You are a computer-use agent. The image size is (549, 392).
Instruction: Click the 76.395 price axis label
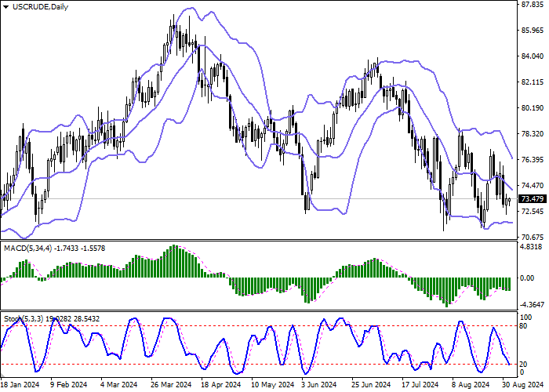coord(533,160)
